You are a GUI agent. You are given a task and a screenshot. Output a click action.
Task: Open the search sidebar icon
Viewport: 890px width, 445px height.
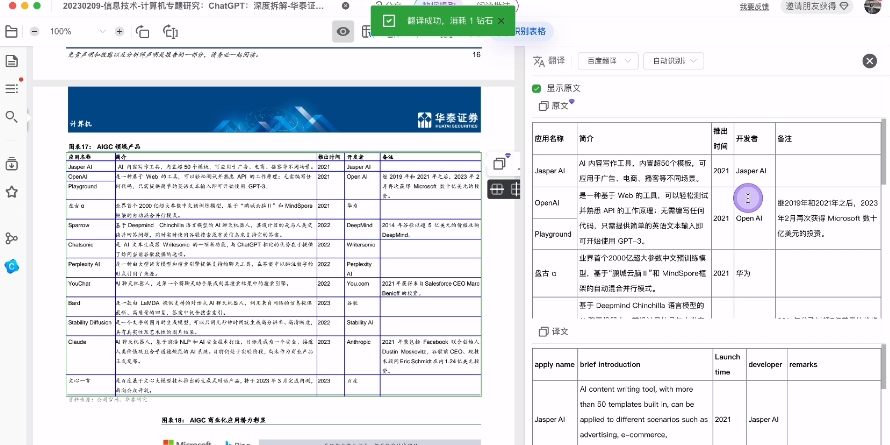pyautogui.click(x=11, y=117)
